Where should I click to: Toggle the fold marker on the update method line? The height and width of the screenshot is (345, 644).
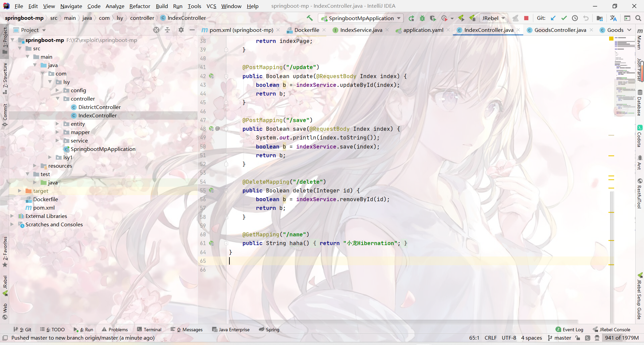[x=226, y=76]
